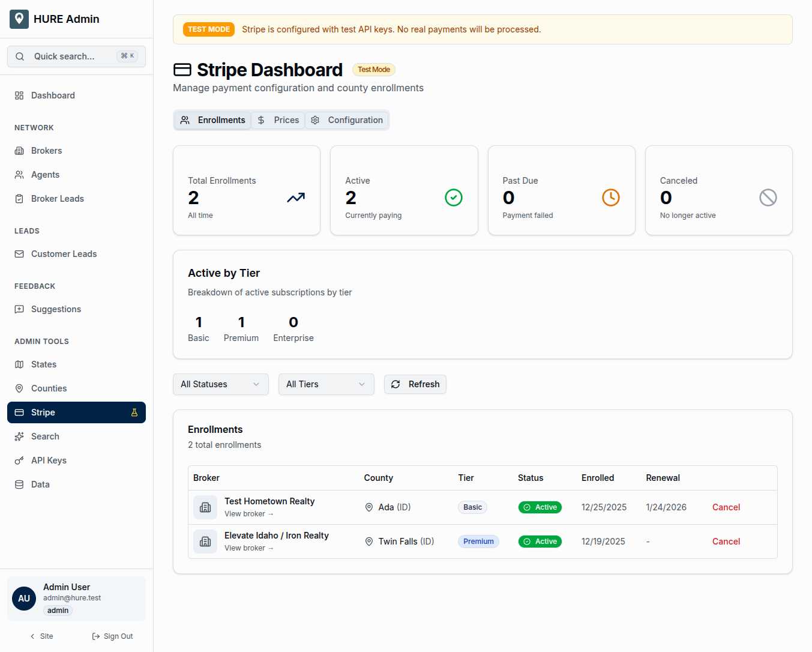Switch to the Prices tab
Screen dimensions: 812x652
(278, 120)
